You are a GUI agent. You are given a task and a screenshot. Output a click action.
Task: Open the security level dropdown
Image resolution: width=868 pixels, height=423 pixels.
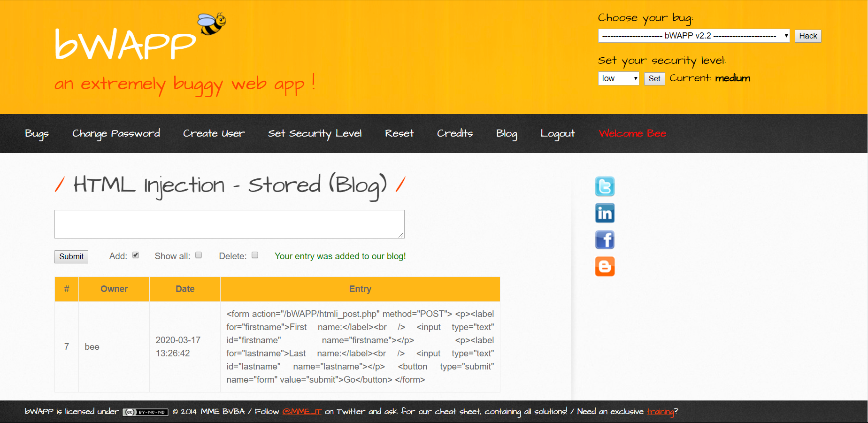618,78
